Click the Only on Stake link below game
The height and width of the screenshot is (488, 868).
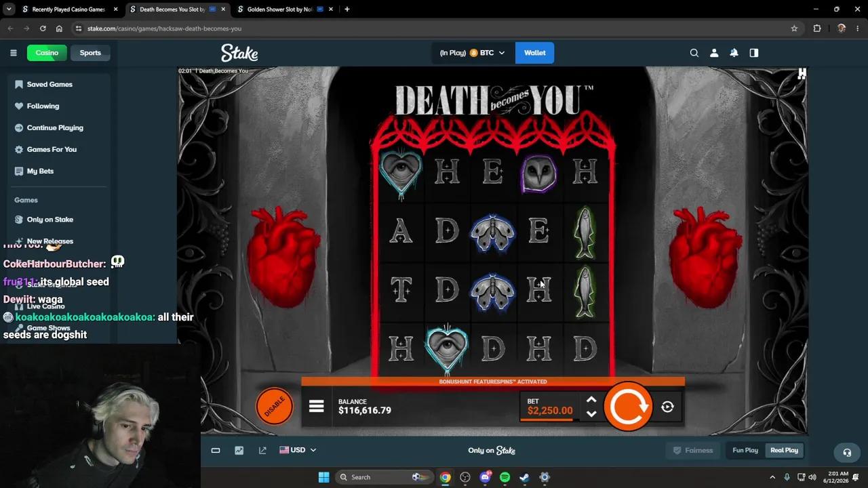tap(492, 450)
